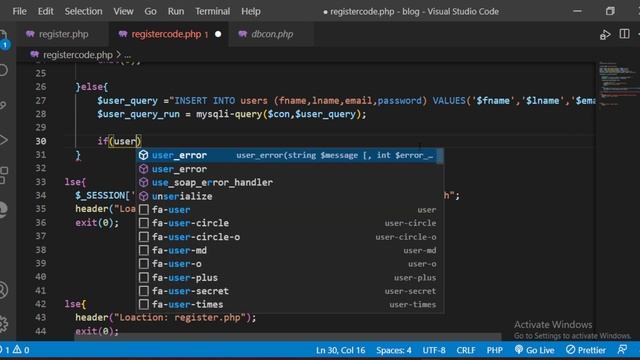
Task: Switch to the dbcon.php tab
Action: coord(271,34)
